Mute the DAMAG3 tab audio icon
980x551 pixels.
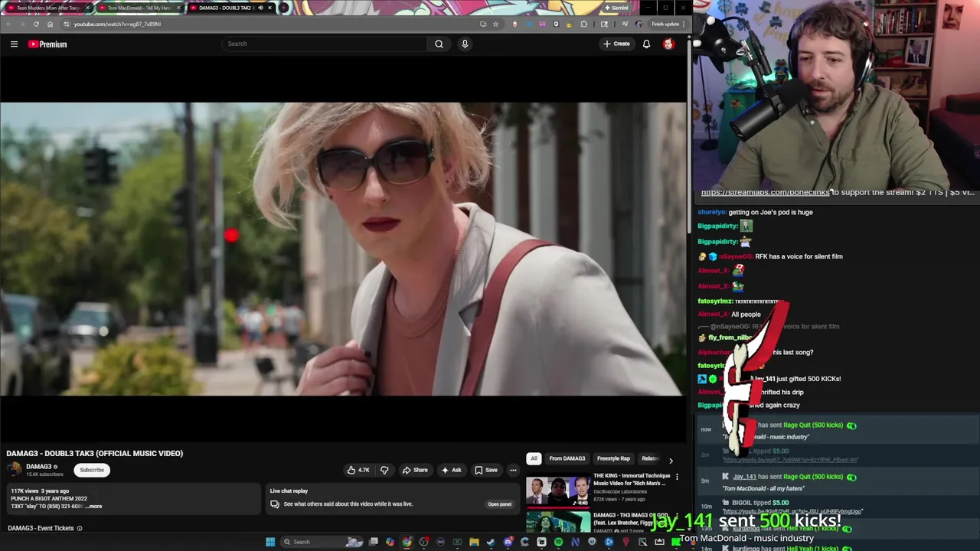point(260,8)
